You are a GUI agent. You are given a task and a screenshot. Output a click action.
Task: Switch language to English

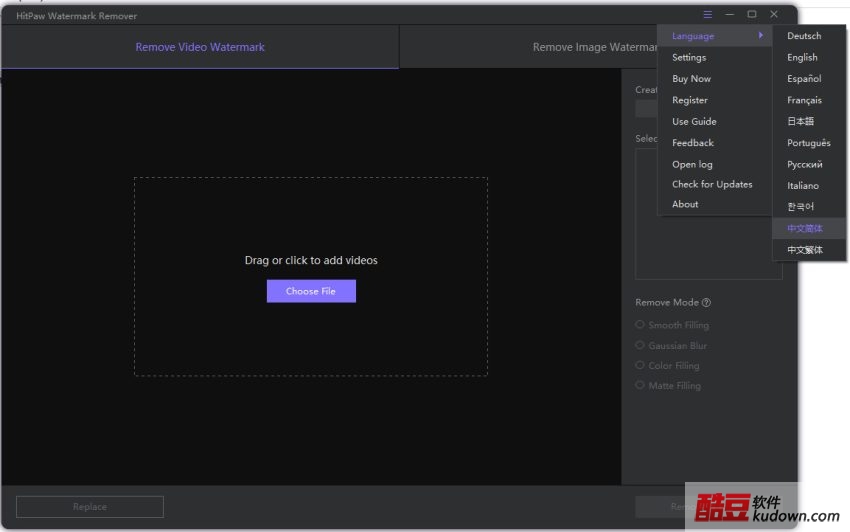(x=809, y=57)
